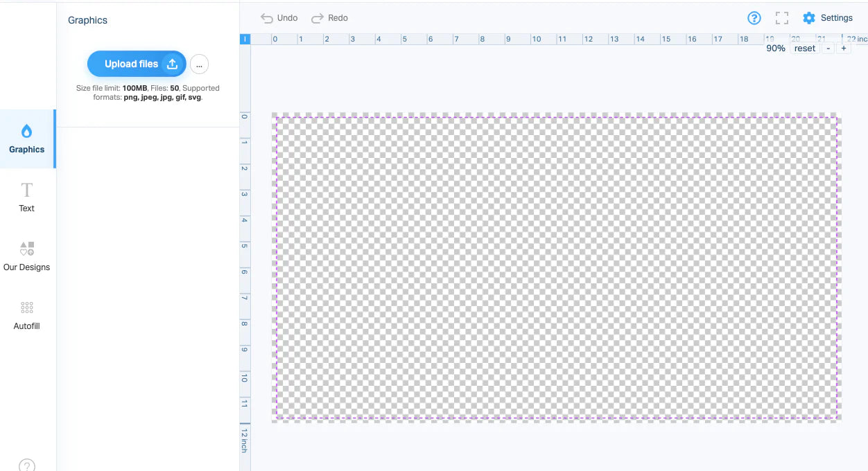Click the Undo arrow icon
868x471 pixels.
pyautogui.click(x=268, y=18)
